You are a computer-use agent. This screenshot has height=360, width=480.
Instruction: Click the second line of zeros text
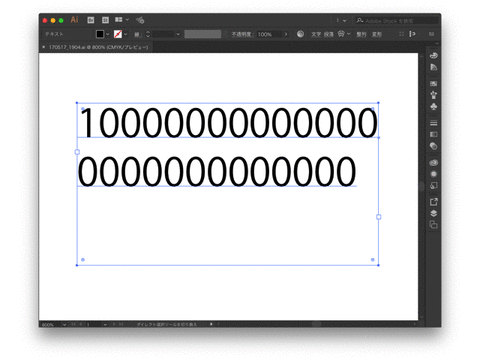[217, 171]
